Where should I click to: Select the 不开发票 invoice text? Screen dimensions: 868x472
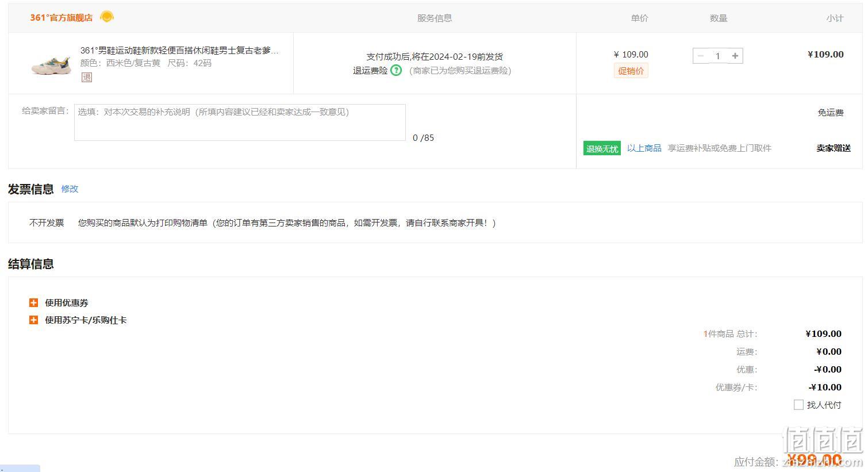click(47, 222)
